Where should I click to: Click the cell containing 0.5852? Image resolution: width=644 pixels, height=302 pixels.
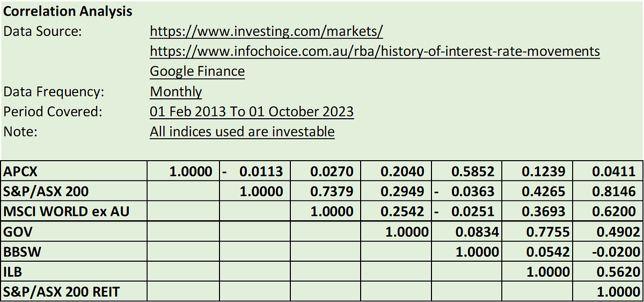(x=467, y=172)
